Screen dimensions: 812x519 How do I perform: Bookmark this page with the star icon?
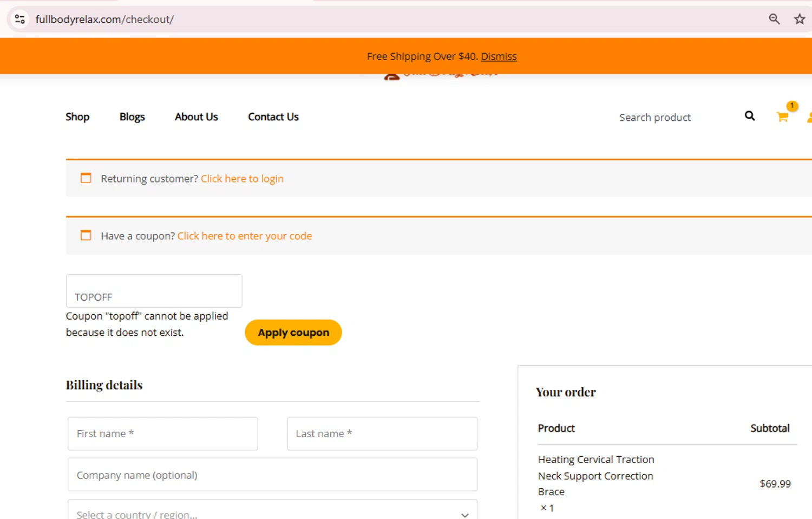coord(799,19)
